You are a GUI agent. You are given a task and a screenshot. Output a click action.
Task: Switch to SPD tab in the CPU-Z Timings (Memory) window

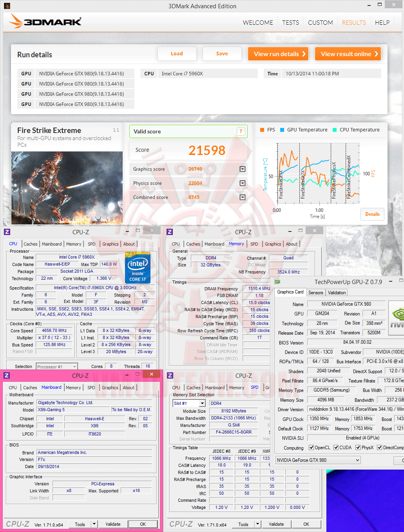click(x=254, y=244)
